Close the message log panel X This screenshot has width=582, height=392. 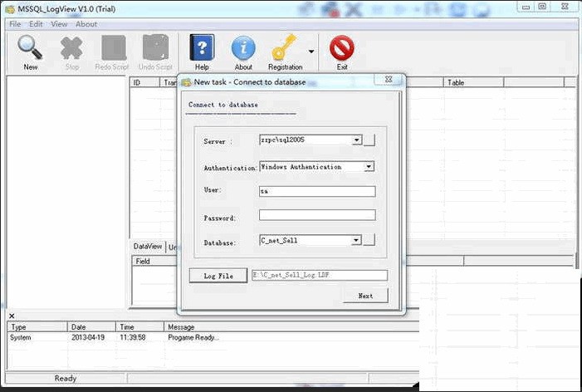click(x=12, y=316)
